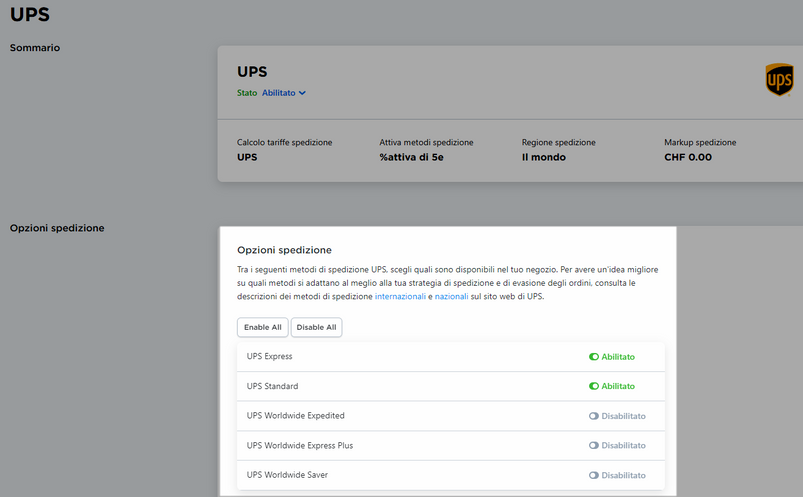
Task: Open the Abilitato status dropdown
Action: [284, 93]
